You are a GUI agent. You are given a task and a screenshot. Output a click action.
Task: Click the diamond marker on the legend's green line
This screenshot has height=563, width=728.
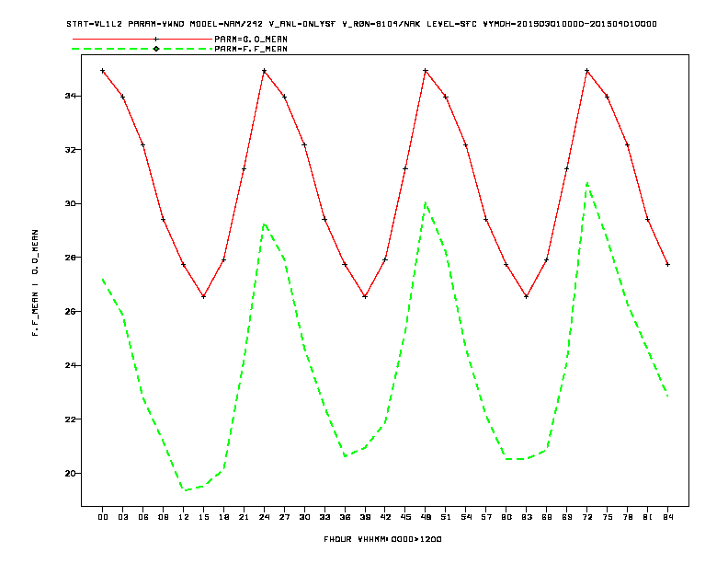point(156,49)
